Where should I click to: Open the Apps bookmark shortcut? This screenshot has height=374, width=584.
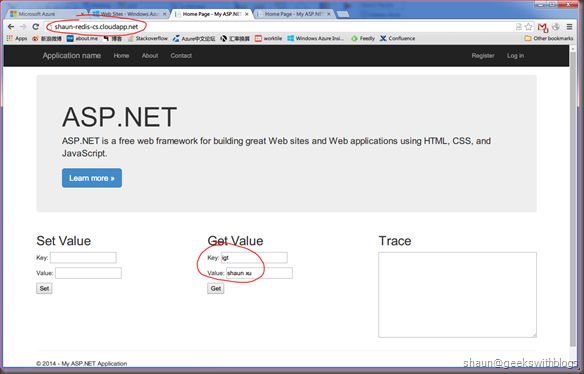pyautogui.click(x=17, y=38)
